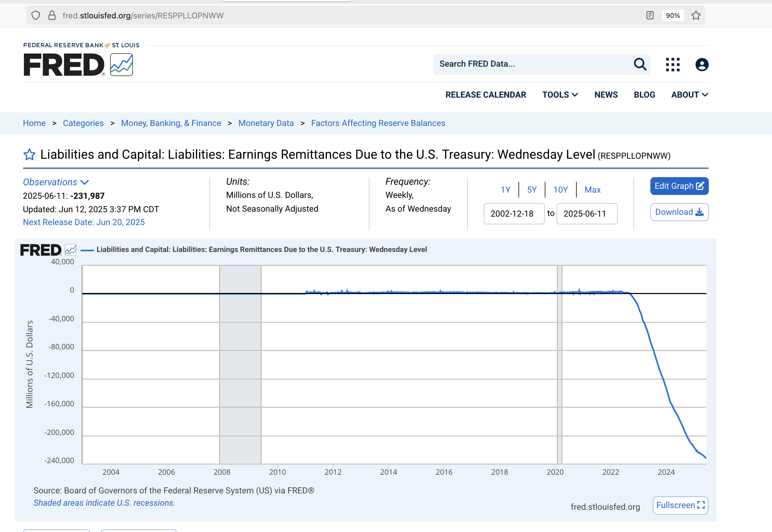
Task: Select 5Y date range
Action: point(532,190)
